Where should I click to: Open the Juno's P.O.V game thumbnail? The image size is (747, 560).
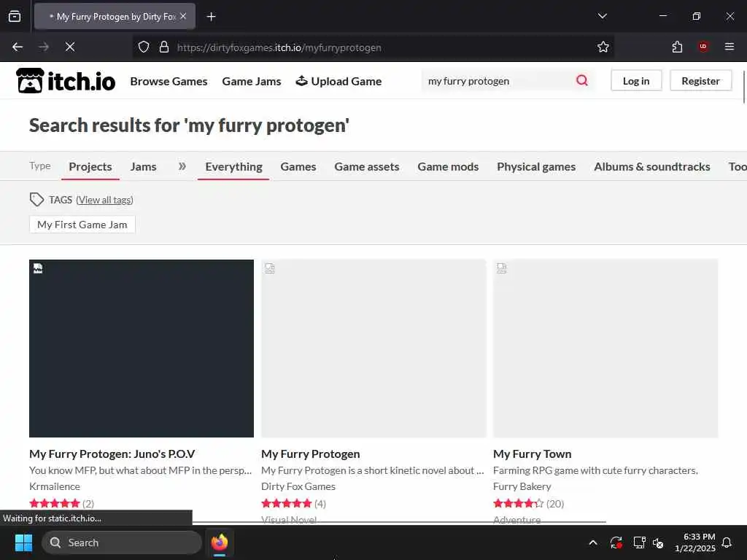(x=141, y=348)
